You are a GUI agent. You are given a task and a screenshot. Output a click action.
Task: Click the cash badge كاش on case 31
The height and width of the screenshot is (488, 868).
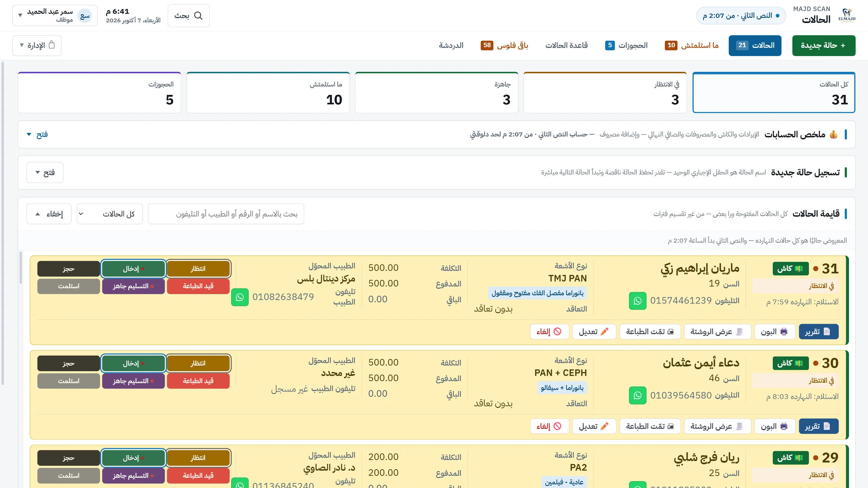tap(791, 269)
